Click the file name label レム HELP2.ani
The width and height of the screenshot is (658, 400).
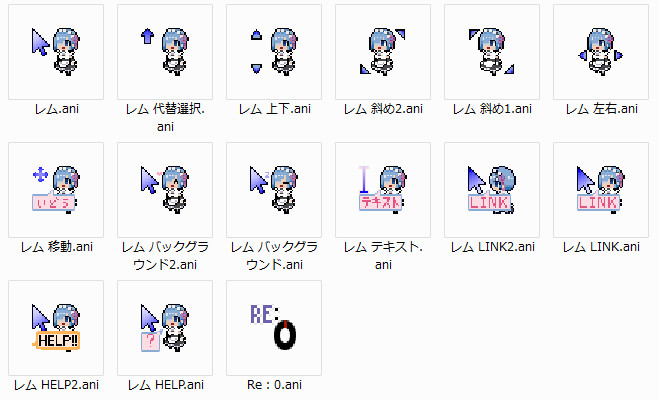click(56, 384)
